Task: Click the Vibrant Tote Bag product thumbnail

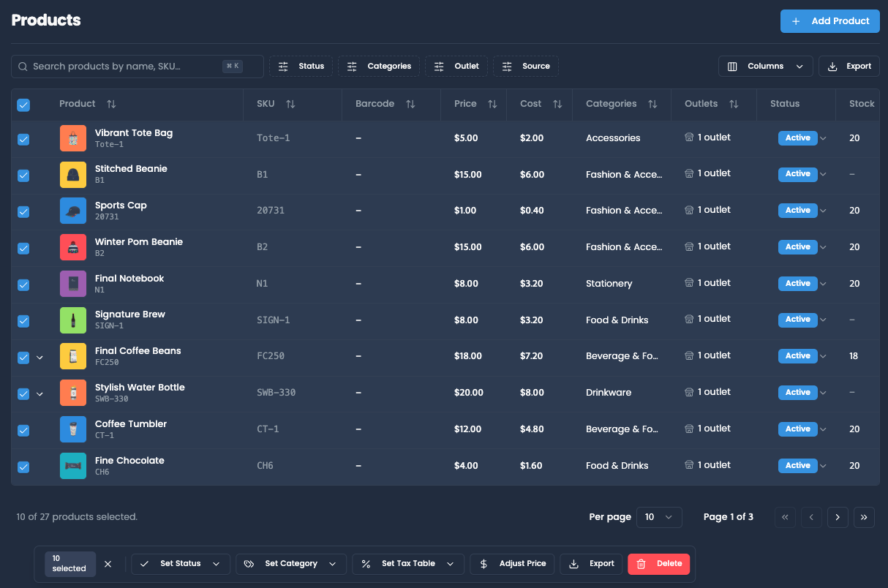Action: pyautogui.click(x=73, y=138)
